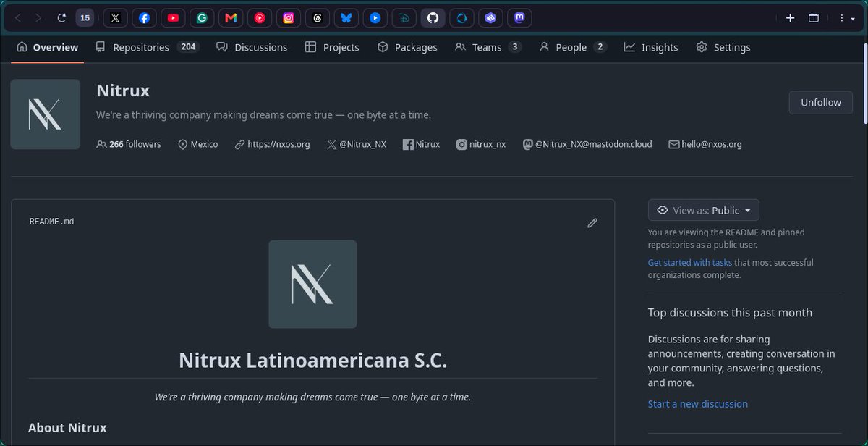Viewport: 868px width, 446px height.
Task: Click the Top discussions this past month heading
Action: [x=730, y=313]
